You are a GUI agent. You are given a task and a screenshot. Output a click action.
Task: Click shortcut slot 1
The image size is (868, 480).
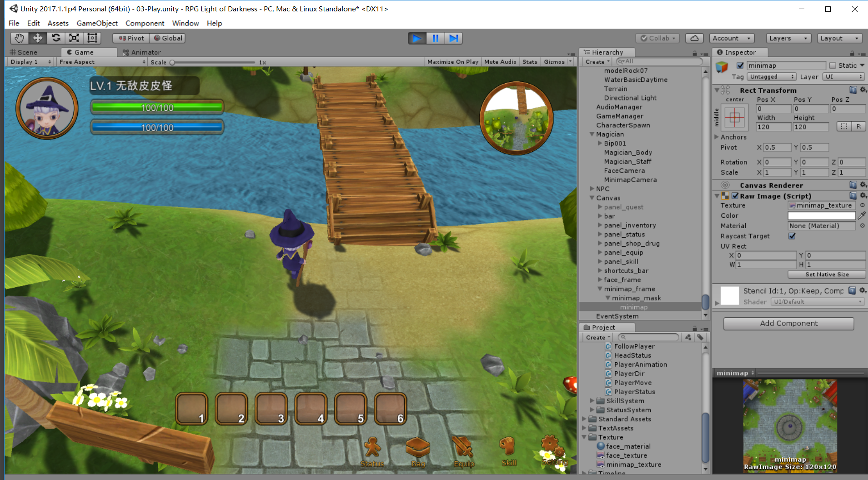click(191, 409)
